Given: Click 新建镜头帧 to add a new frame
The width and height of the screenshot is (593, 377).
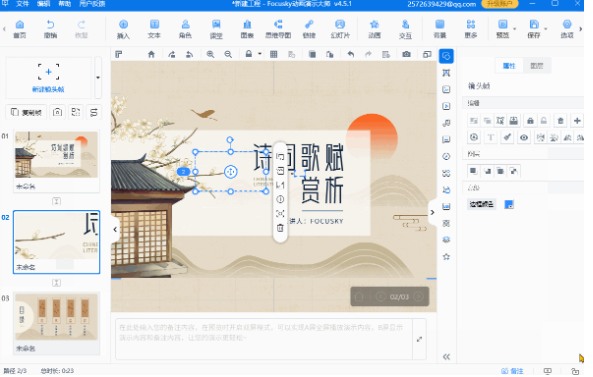Looking at the screenshot, I should coord(48,78).
